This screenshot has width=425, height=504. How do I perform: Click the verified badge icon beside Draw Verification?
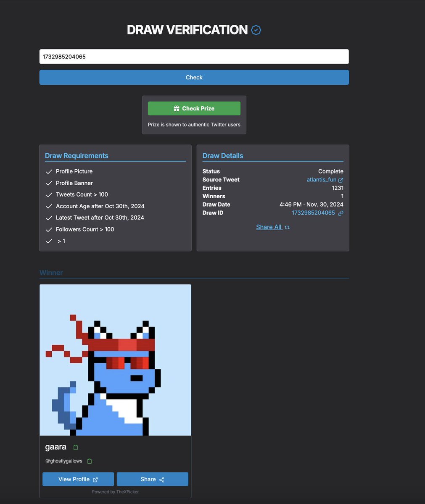256,30
